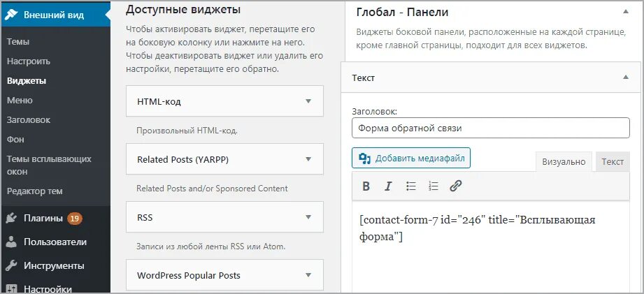Image resolution: width=644 pixels, height=294 pixels.
Task: Apply italic formatting in the text editor
Action: point(388,186)
